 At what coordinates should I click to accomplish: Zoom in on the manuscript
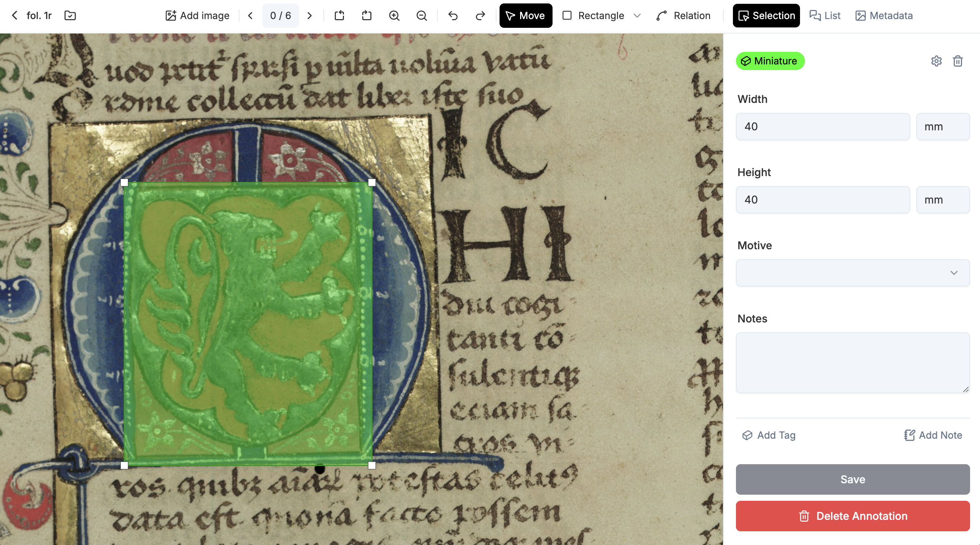click(x=394, y=16)
